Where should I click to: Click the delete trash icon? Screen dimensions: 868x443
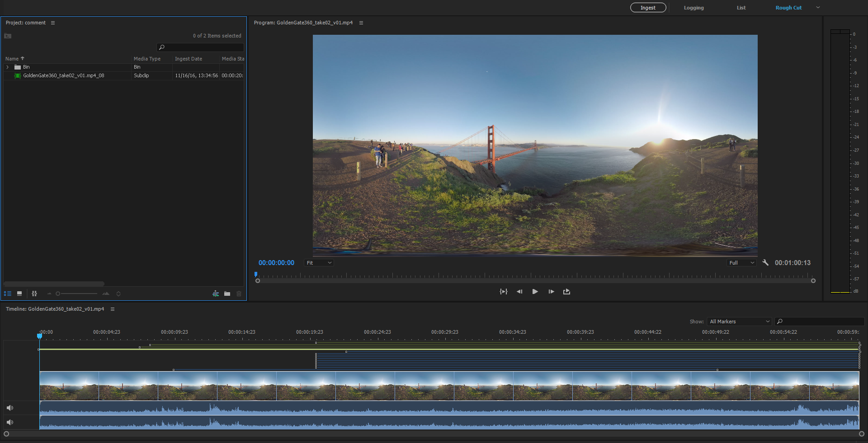point(239,294)
